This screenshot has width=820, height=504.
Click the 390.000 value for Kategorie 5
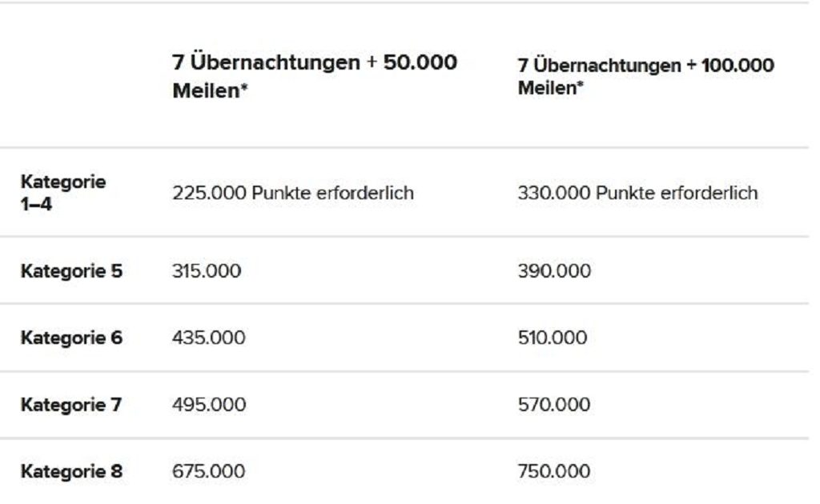point(554,271)
